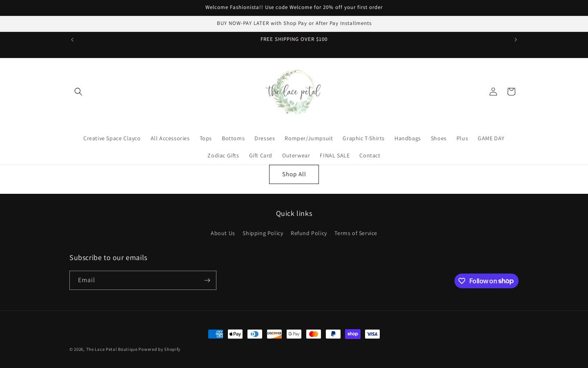
Task: Click the American Express payment icon
Action: click(216, 334)
